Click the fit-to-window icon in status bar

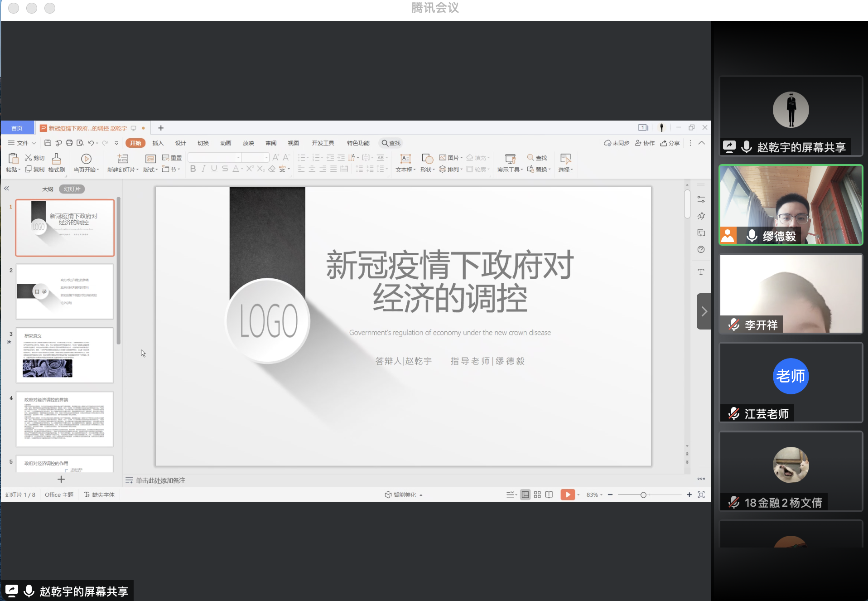[x=701, y=494]
